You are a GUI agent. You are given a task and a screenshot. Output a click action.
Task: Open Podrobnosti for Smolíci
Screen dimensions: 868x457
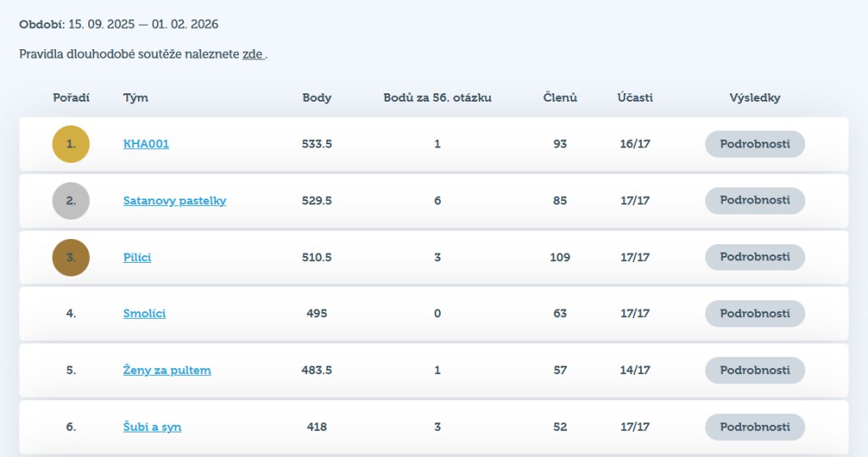coord(754,314)
